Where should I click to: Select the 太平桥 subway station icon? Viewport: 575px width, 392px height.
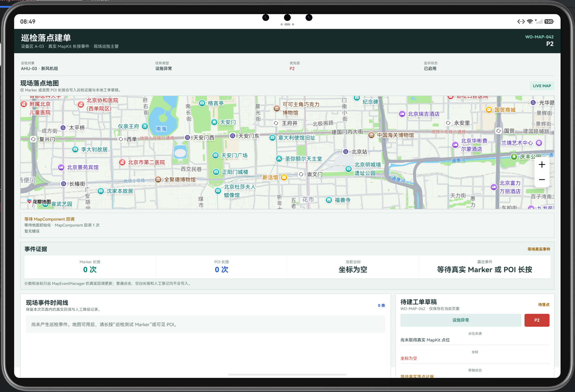click(x=63, y=128)
